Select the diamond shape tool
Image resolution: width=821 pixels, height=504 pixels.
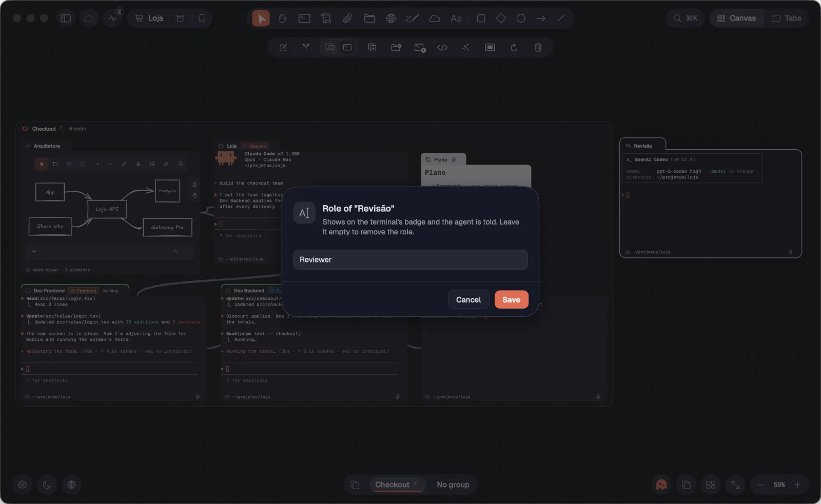(x=501, y=18)
